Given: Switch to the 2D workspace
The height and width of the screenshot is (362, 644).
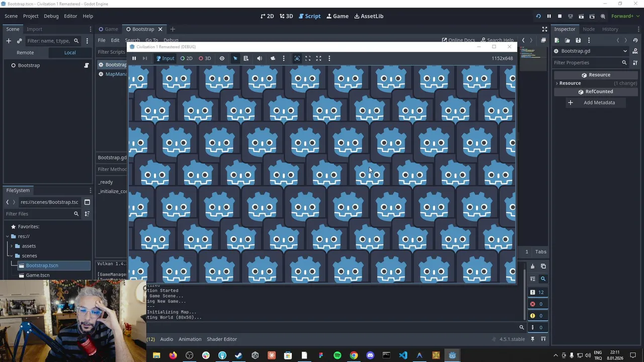Looking at the screenshot, I should click(x=267, y=16).
